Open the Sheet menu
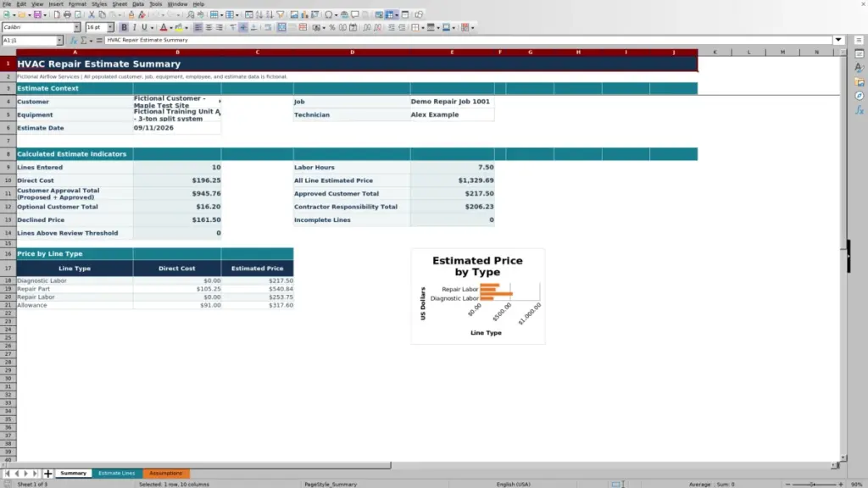Screen dimensions: 868x488 (x=120, y=4)
